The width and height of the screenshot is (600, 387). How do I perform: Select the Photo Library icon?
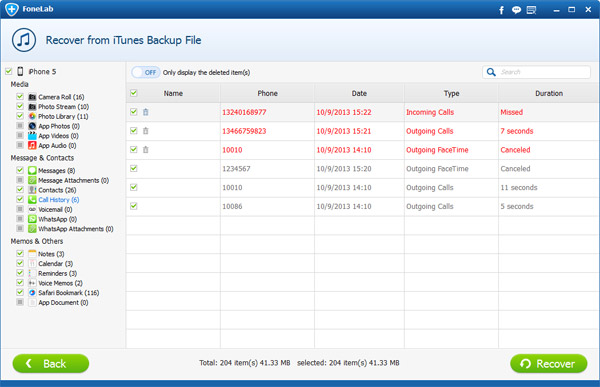(32, 116)
